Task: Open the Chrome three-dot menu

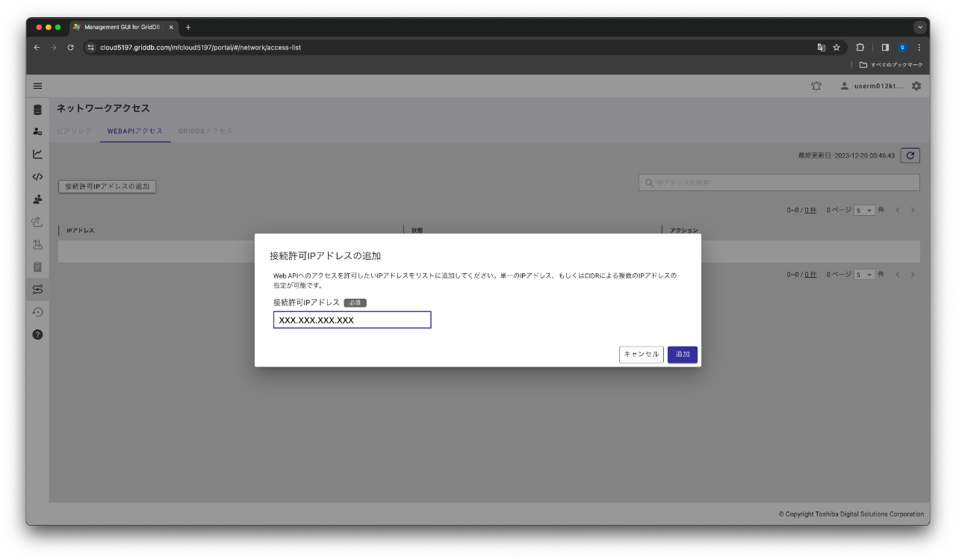Action: [x=919, y=47]
